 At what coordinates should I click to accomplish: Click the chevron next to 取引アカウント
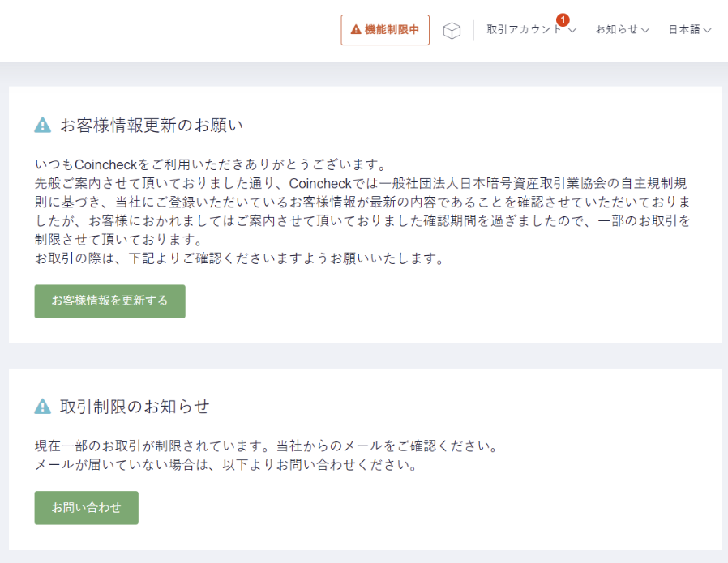coord(572,30)
